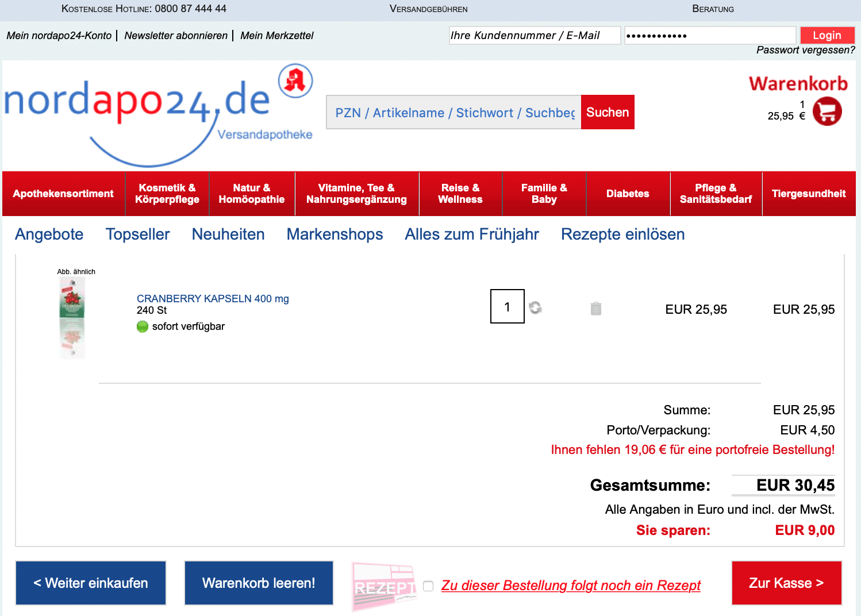Click the Suchen search button
This screenshot has height=616, width=861.
tap(608, 112)
